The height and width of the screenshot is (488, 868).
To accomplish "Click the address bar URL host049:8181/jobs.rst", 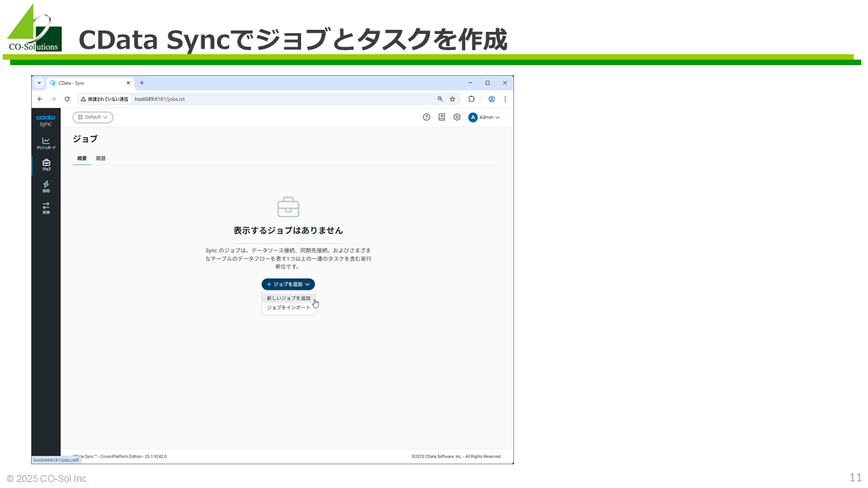I will (x=160, y=99).
